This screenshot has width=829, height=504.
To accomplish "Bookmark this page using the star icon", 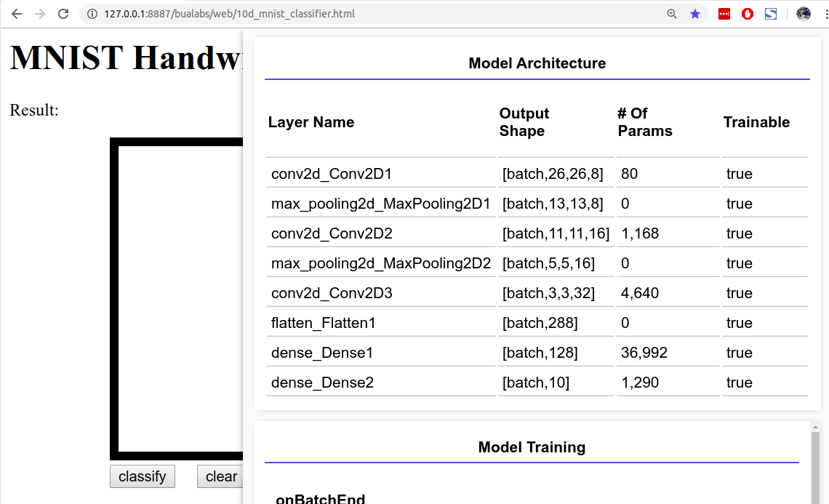I will click(695, 13).
